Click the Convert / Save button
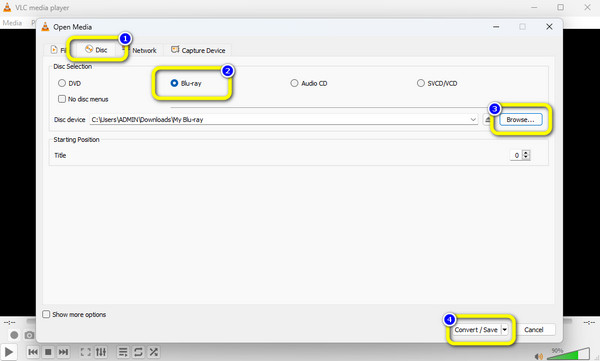Image resolution: width=600 pixels, height=361 pixels. coord(476,330)
